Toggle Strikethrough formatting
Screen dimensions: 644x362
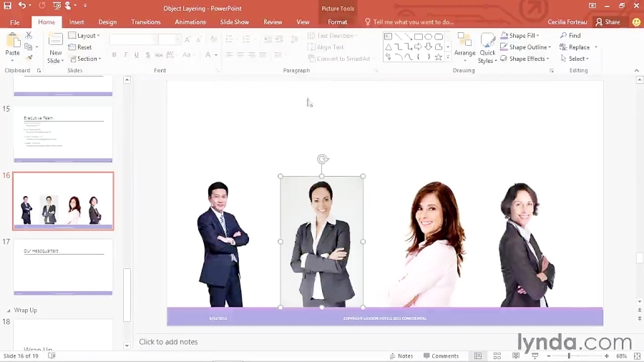click(x=159, y=54)
